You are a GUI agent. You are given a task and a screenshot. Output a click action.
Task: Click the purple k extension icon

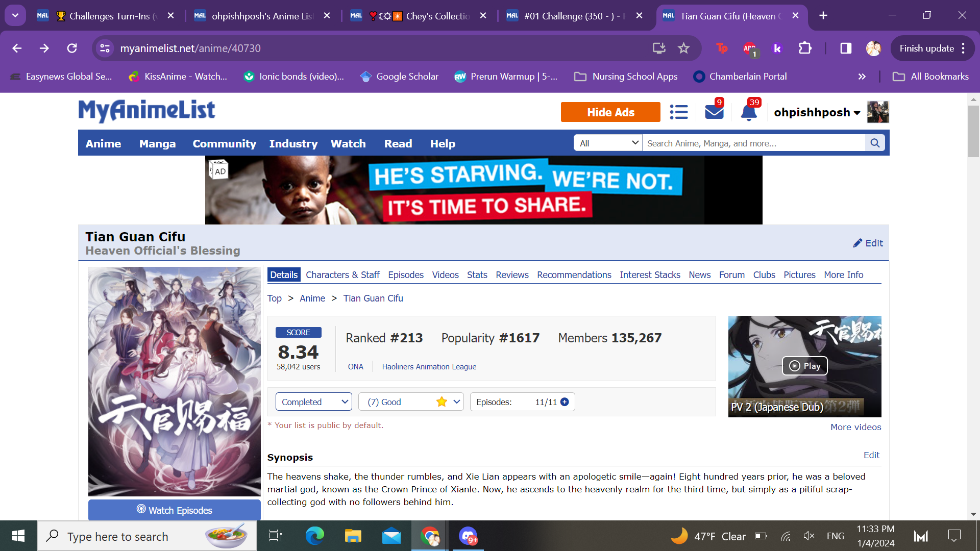[777, 48]
